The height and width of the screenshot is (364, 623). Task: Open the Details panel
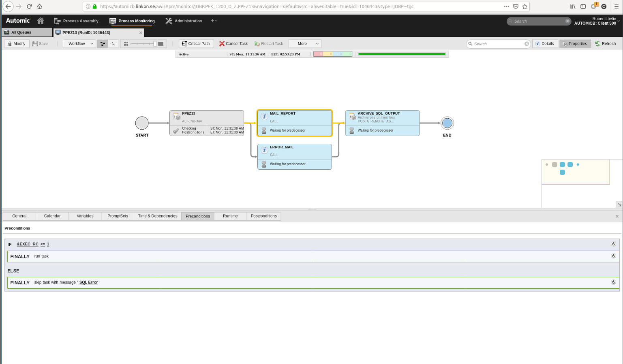point(545,44)
